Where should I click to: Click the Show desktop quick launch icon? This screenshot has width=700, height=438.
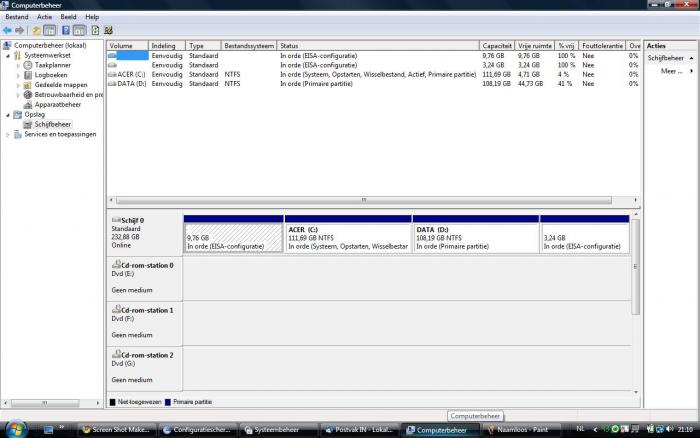[48, 430]
